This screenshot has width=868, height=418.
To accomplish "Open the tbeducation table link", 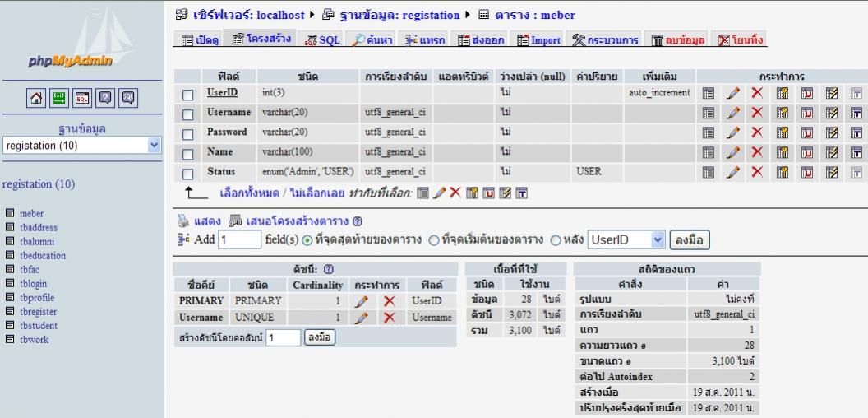I will coord(43,256).
